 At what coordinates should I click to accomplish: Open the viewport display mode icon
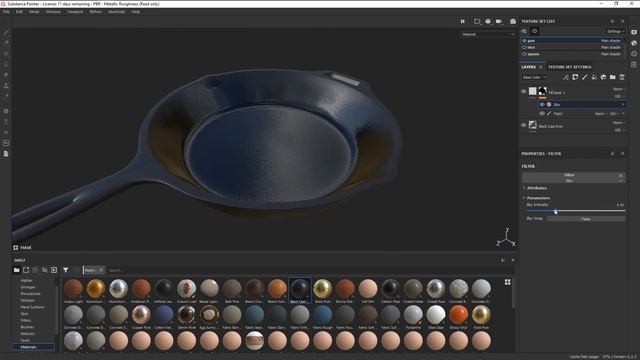[477, 21]
